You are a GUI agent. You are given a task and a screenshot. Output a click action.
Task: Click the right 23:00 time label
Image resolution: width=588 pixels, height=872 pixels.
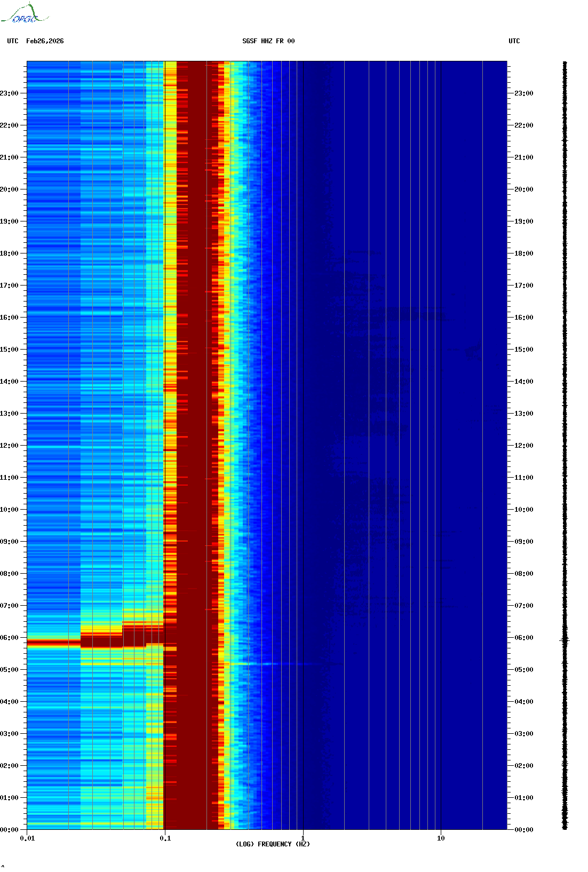tap(524, 93)
